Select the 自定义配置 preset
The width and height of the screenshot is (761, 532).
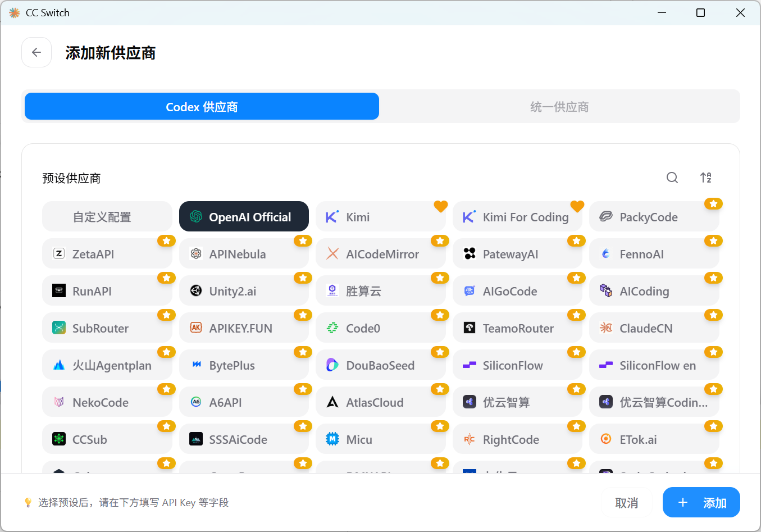(107, 217)
